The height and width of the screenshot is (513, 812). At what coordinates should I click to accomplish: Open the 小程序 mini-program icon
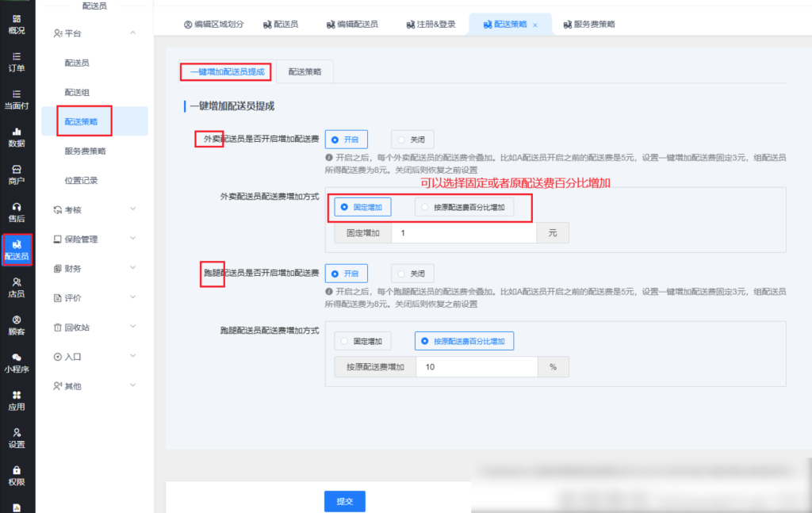[17, 357]
